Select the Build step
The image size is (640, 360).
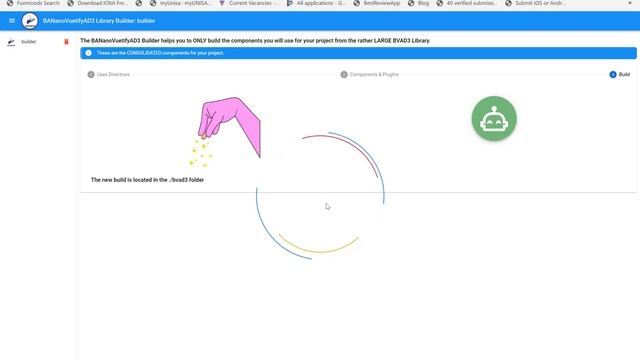point(620,74)
